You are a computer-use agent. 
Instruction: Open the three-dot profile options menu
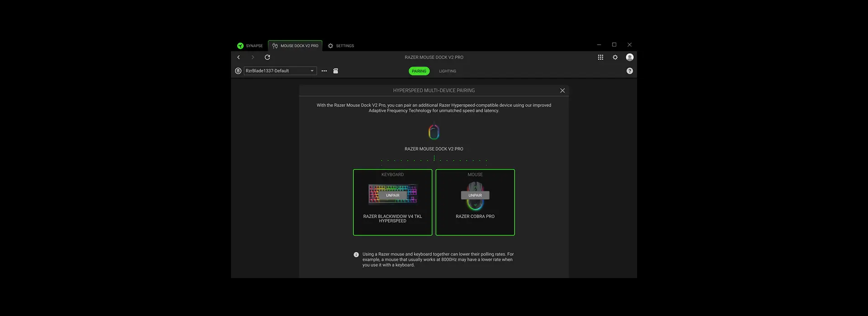[x=324, y=71]
